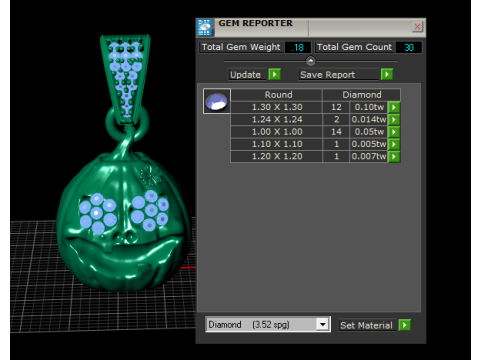This screenshot has width=480, height=360.
Task: Open the Diamond (3.52 spg) material dropdown
Action: click(x=268, y=324)
